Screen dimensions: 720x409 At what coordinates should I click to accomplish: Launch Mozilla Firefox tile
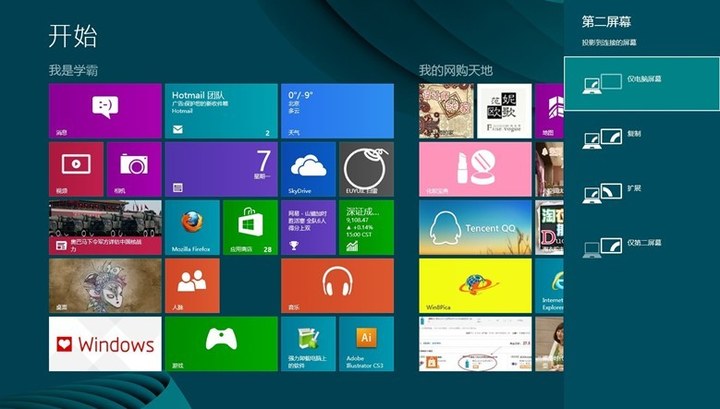pos(192,227)
